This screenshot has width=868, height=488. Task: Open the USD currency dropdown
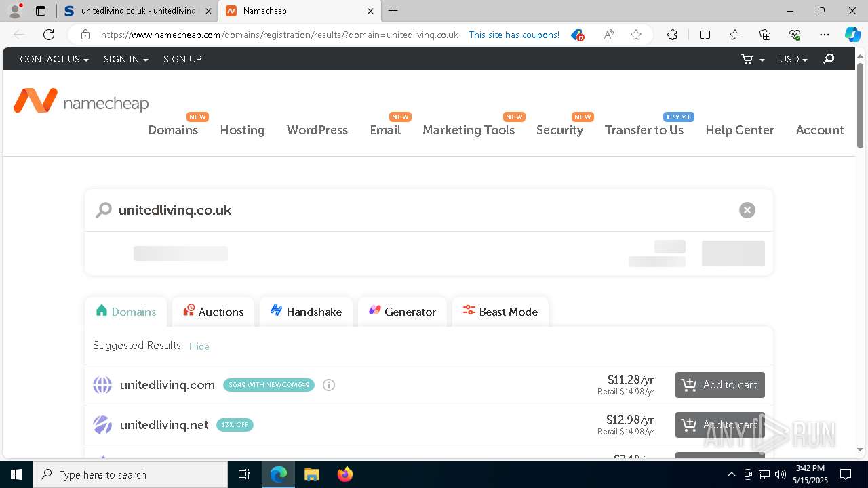[793, 59]
